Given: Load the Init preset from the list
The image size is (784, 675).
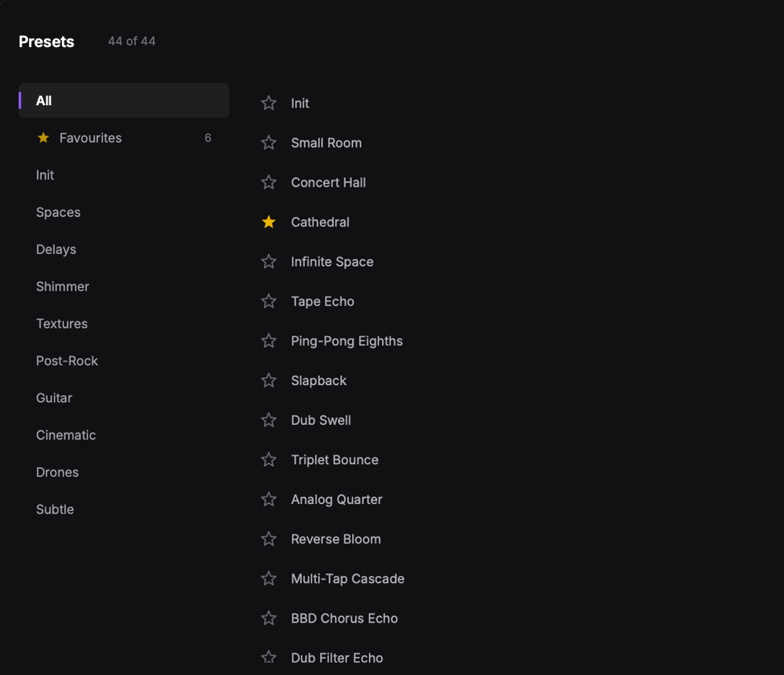Looking at the screenshot, I should pyautogui.click(x=300, y=103).
